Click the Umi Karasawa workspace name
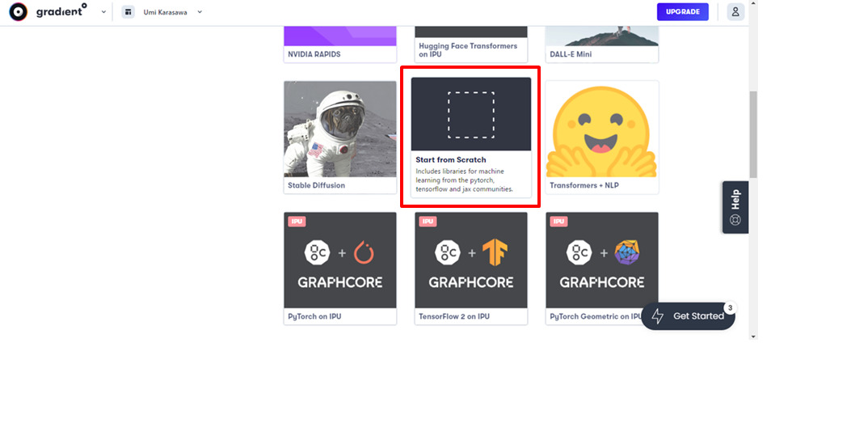 pyautogui.click(x=165, y=11)
